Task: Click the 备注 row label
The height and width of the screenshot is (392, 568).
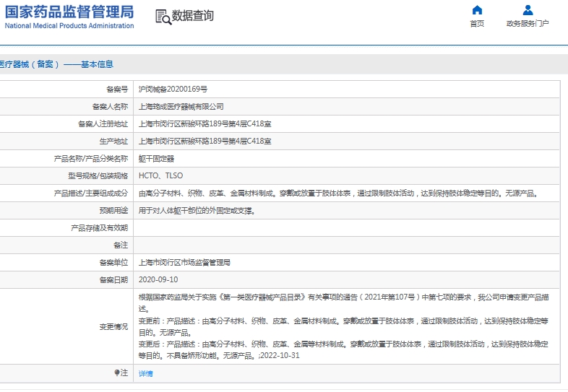Action: [121, 245]
